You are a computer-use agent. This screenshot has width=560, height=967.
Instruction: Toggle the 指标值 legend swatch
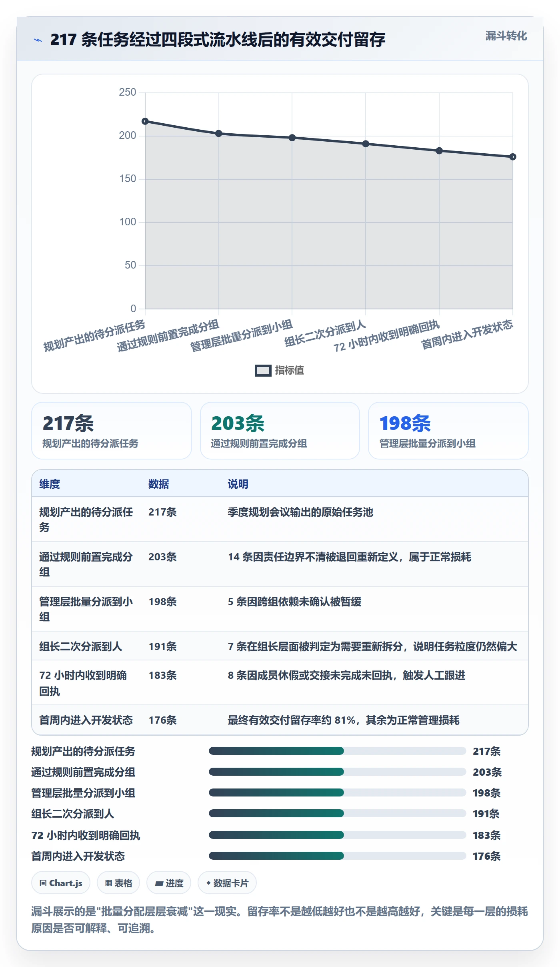263,371
